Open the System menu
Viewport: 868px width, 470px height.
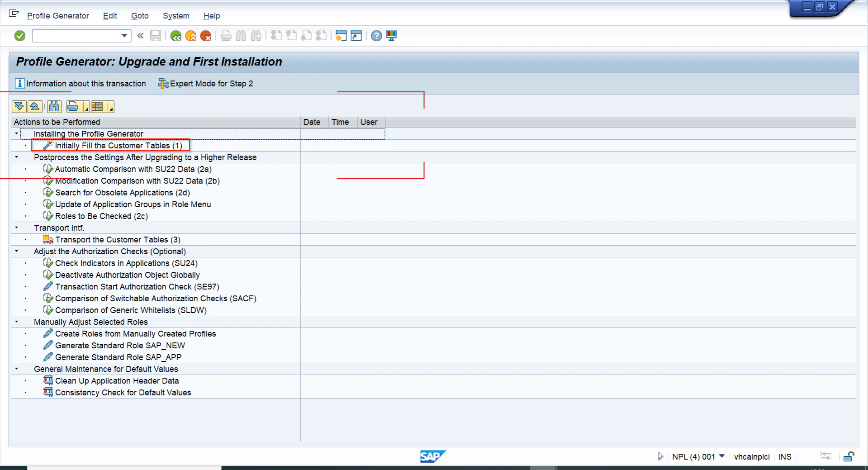click(x=176, y=16)
